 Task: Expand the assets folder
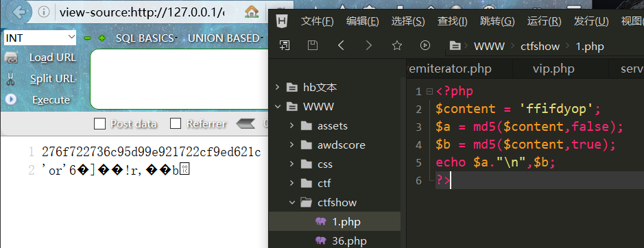292,125
